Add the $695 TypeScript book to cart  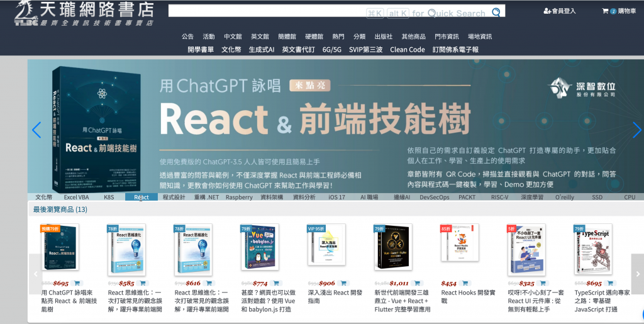[610, 283]
